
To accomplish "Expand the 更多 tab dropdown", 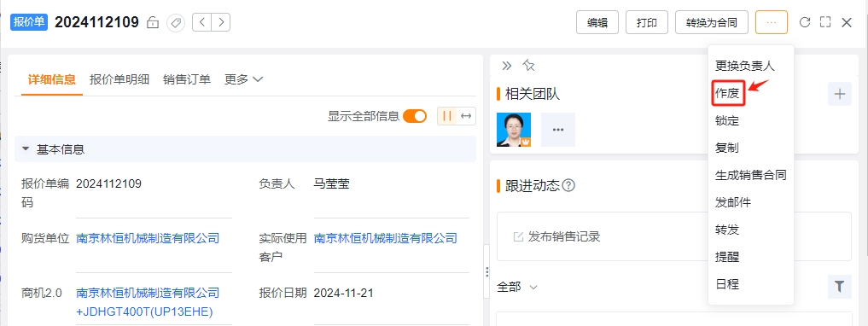I will pos(243,79).
